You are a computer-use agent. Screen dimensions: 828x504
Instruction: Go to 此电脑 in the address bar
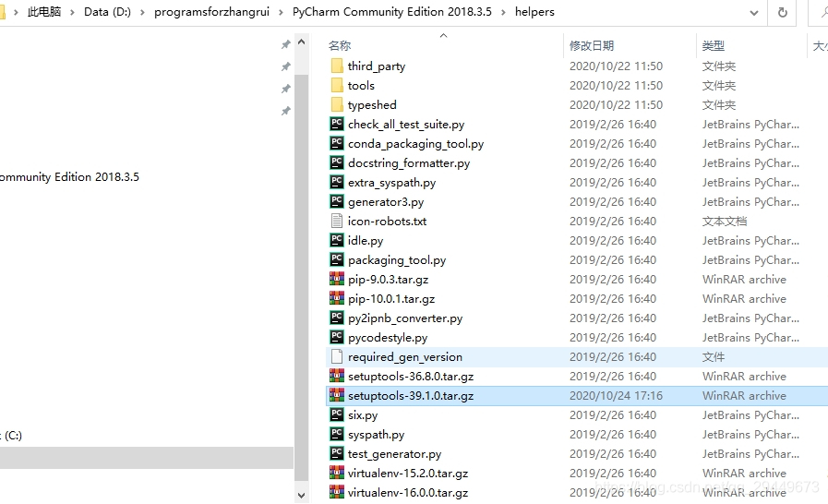(44, 12)
